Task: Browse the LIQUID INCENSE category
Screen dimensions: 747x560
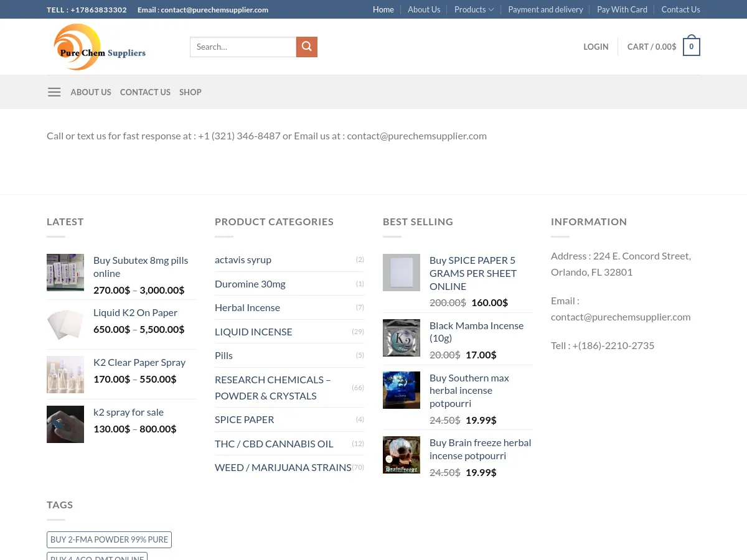Action: tap(253, 331)
